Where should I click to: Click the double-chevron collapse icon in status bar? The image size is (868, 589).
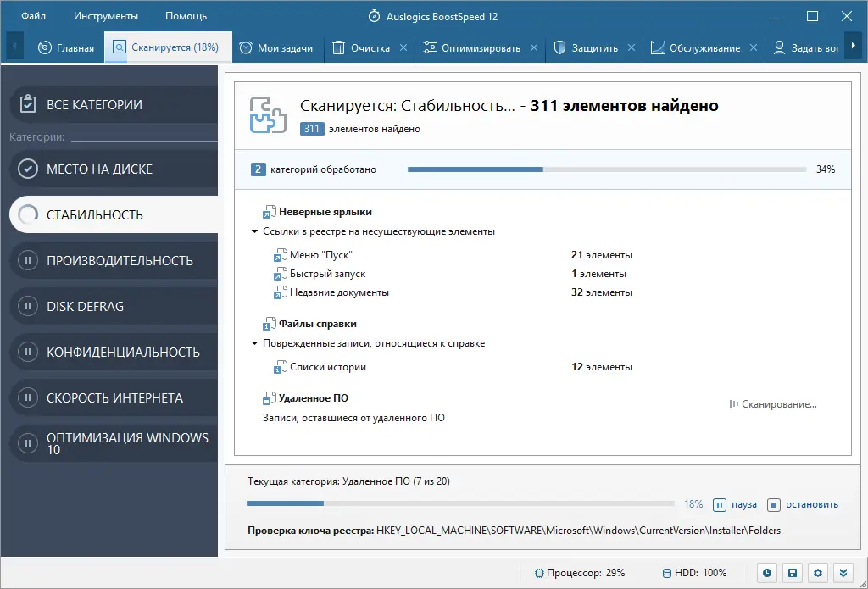point(842,573)
